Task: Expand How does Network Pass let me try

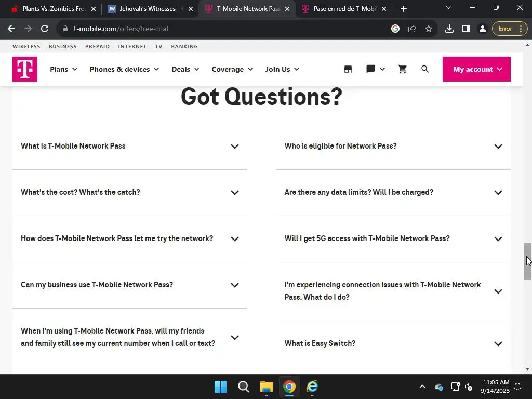Action: pos(129,238)
